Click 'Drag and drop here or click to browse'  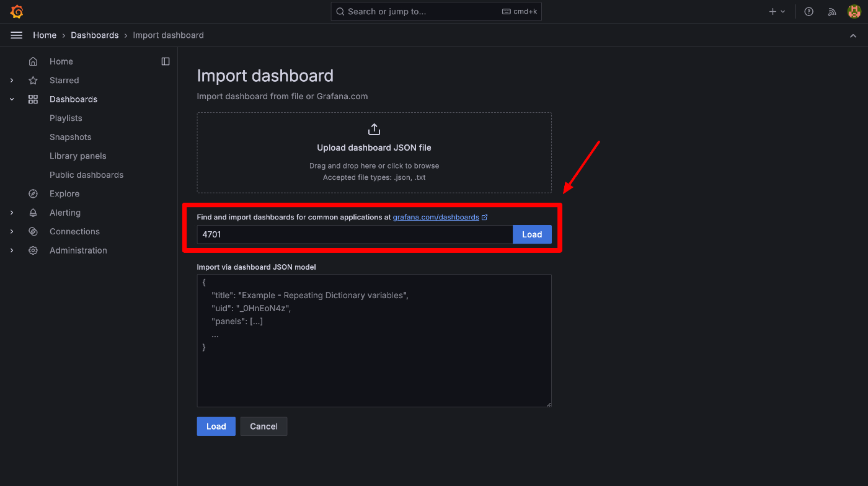tap(374, 166)
